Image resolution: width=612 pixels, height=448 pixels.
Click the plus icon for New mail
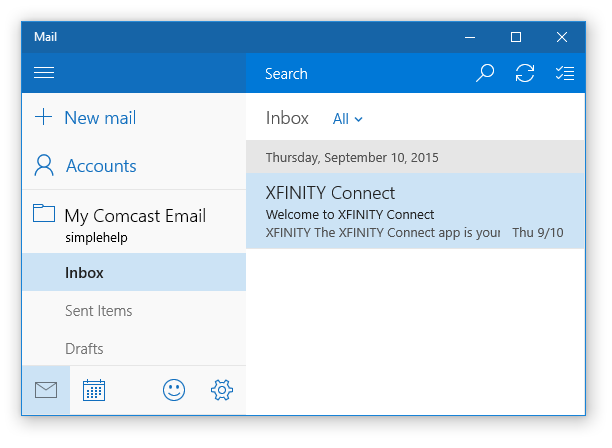click(43, 117)
